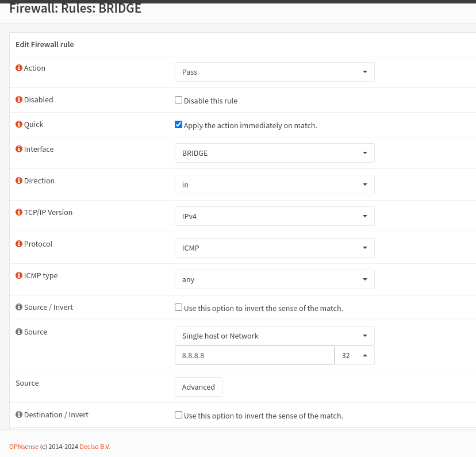Click the info icon beside Interface
This screenshot has height=457, width=476.
19,149
